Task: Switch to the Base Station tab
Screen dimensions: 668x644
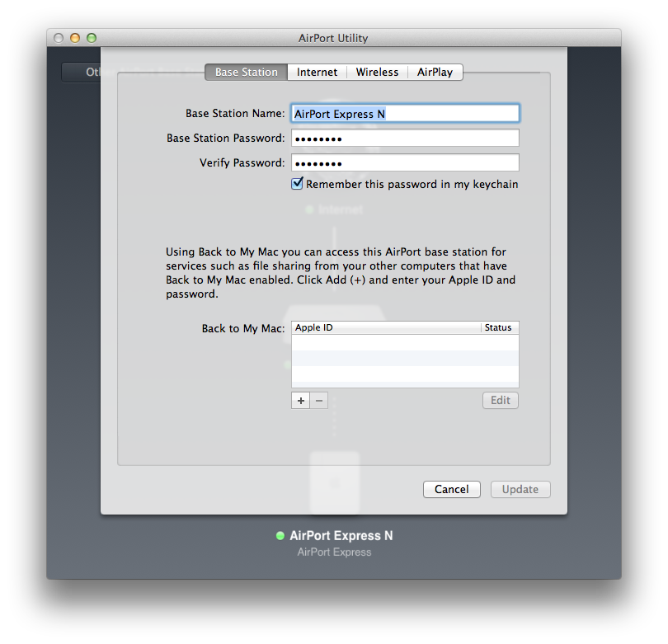Action: pyautogui.click(x=247, y=72)
